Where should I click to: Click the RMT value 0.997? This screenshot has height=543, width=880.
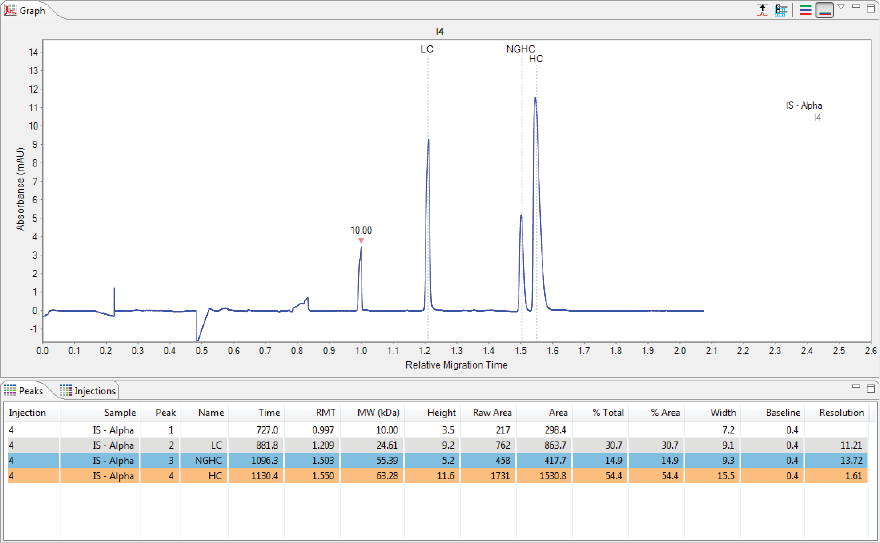pos(323,430)
